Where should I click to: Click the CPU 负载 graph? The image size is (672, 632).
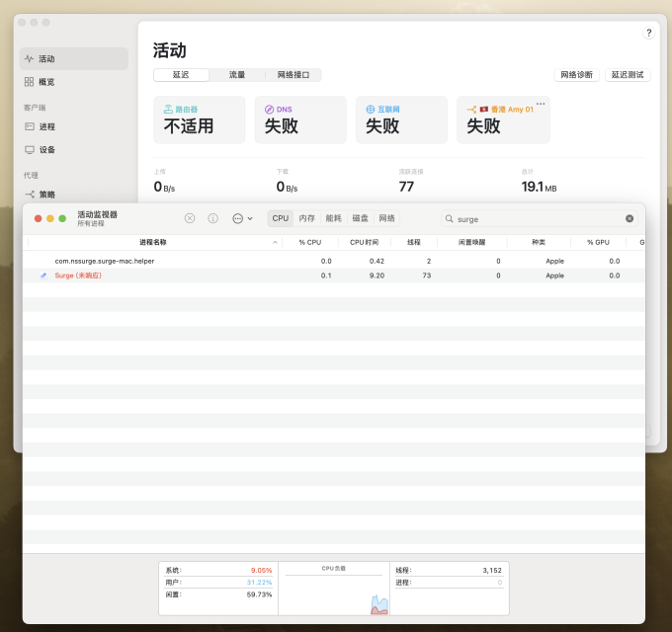pyautogui.click(x=334, y=589)
